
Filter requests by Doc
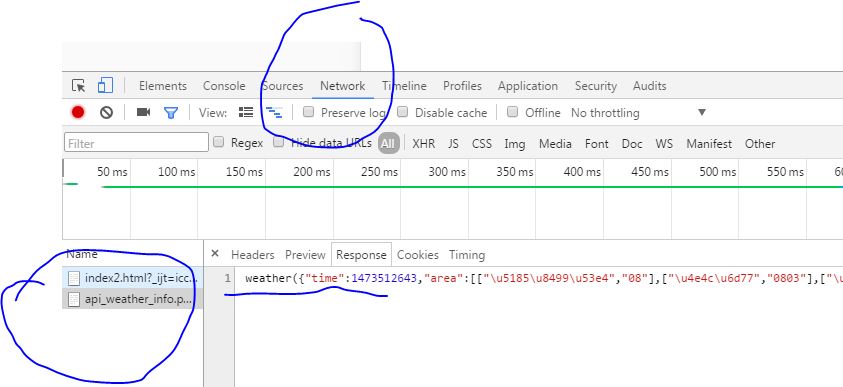632,144
